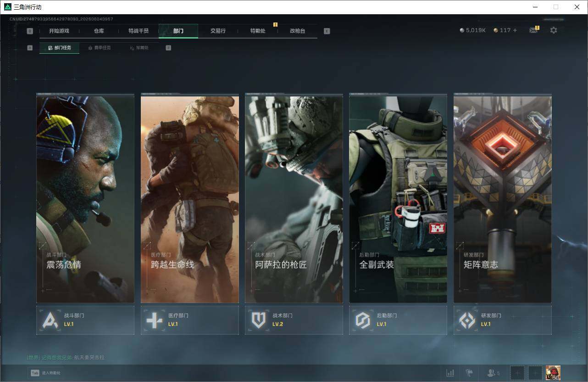Open the 震荡危情 combat department card
Image resolution: width=588 pixels, height=382 pixels.
click(85, 198)
